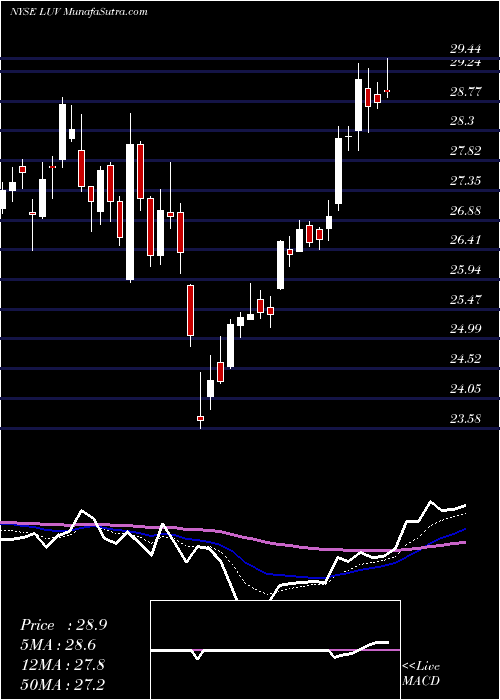Click the 24.99 price axis label
The width and height of the screenshot is (500, 700).
466,329
